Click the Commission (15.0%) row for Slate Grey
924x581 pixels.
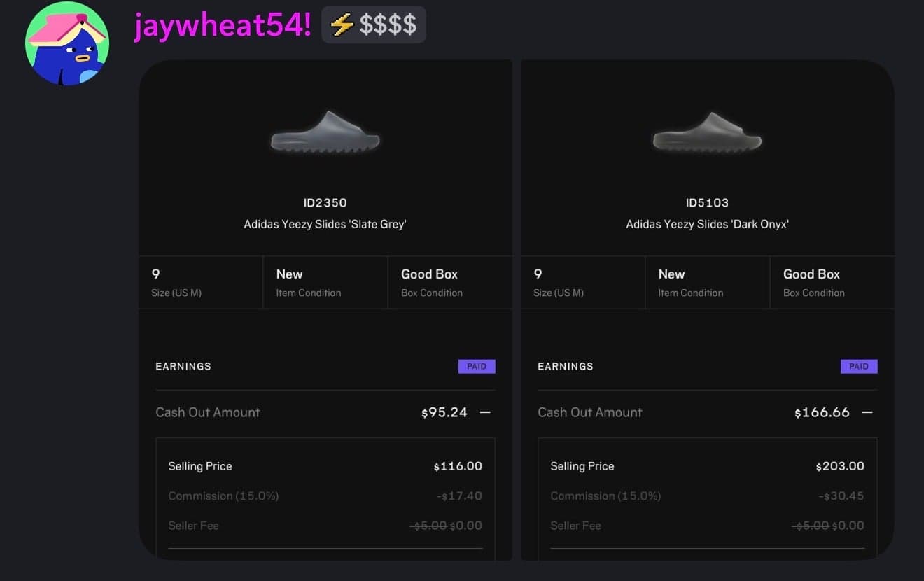pyautogui.click(x=223, y=496)
